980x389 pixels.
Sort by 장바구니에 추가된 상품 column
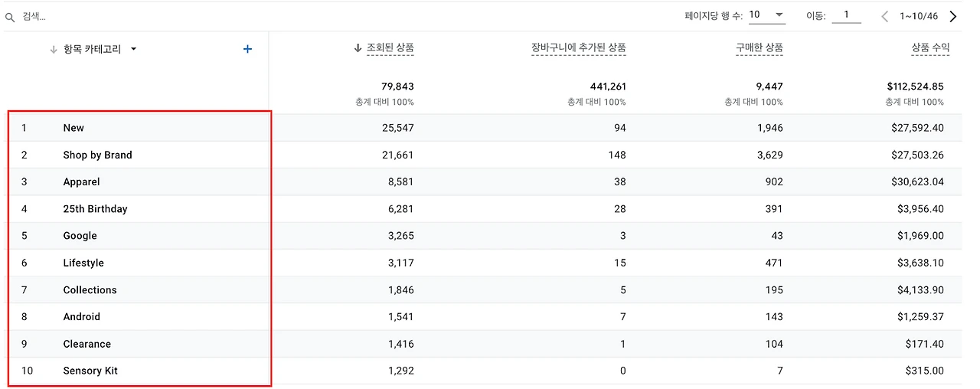coord(578,48)
